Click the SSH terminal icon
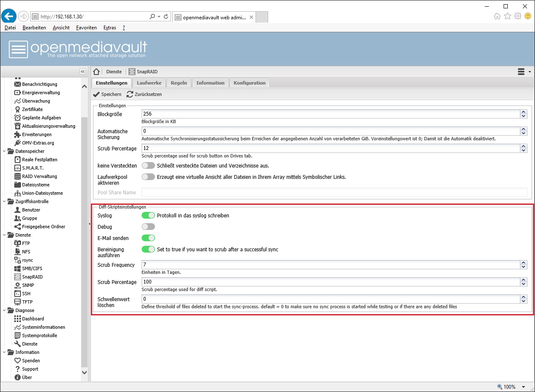This screenshot has height=392, width=535. (x=18, y=294)
